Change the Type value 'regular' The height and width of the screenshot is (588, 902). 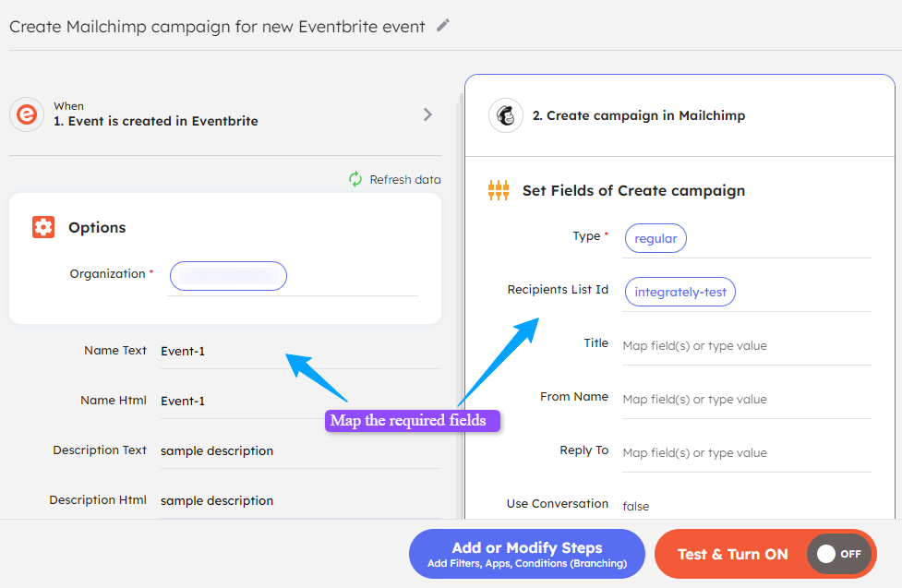point(655,238)
